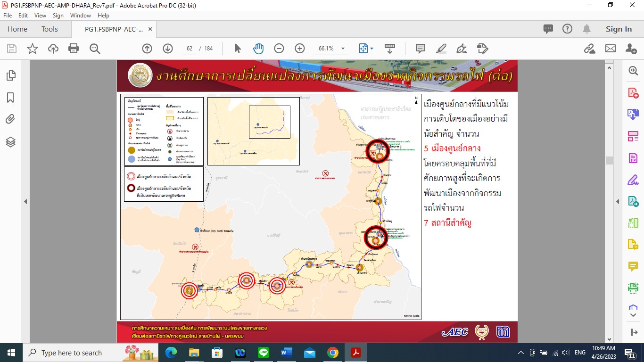Collapse the right tools pane arrow

tap(618, 202)
